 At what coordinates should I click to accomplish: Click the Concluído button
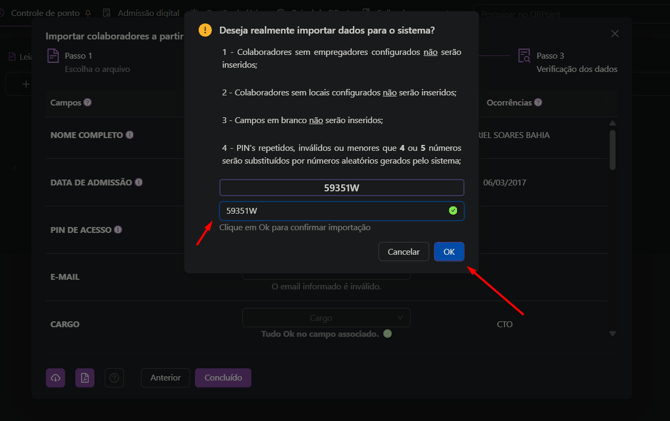point(223,378)
